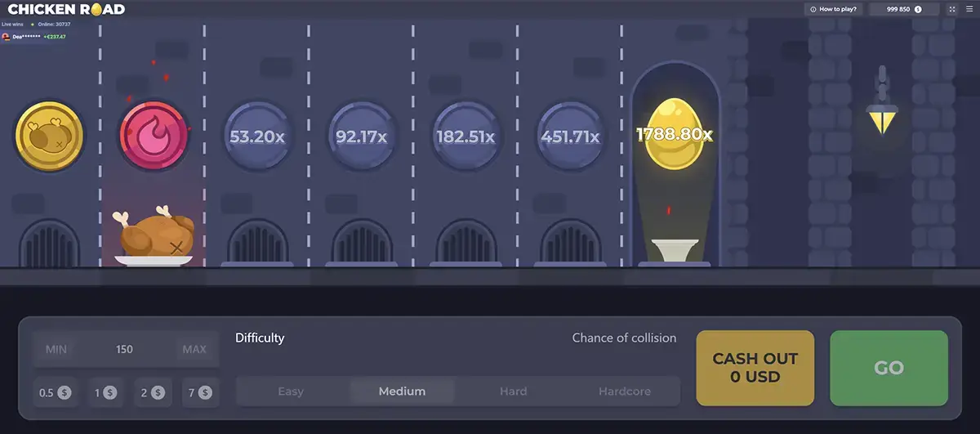Click sewer grate below the 182.51x coin

(466, 242)
